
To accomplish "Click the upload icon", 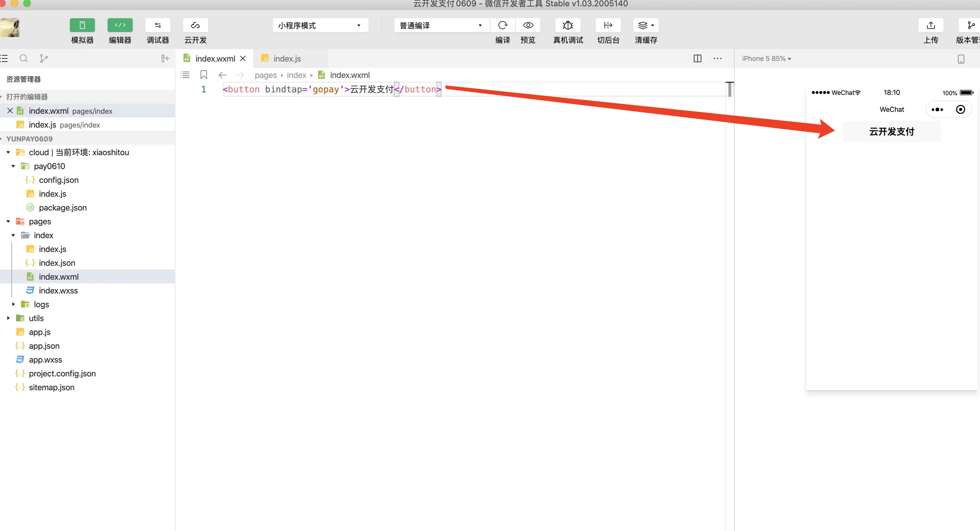I will [x=930, y=26].
